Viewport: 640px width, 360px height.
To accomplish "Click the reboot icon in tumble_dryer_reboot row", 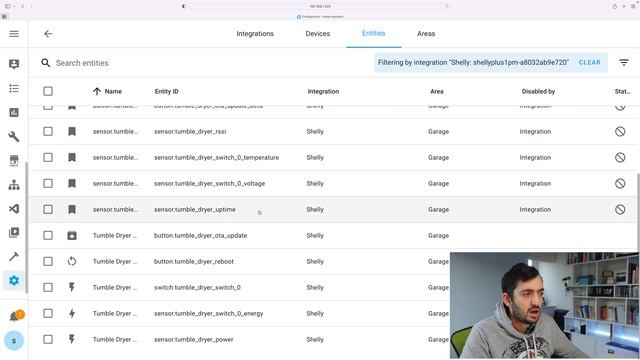I will coord(72,261).
